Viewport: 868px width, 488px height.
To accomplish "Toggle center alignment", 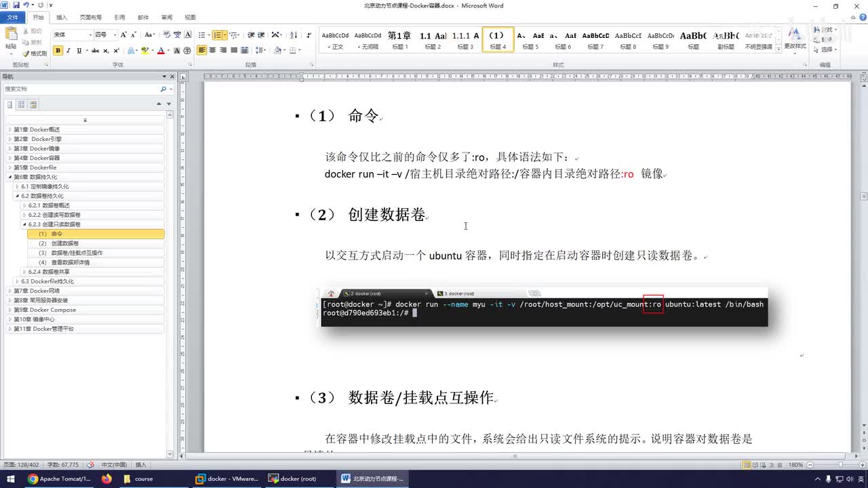I will pyautogui.click(x=213, y=50).
